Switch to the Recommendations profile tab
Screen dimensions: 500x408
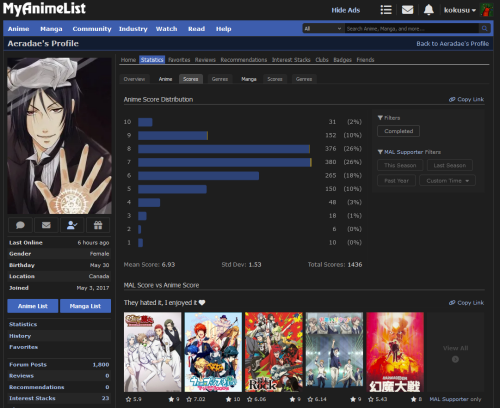coord(244,60)
